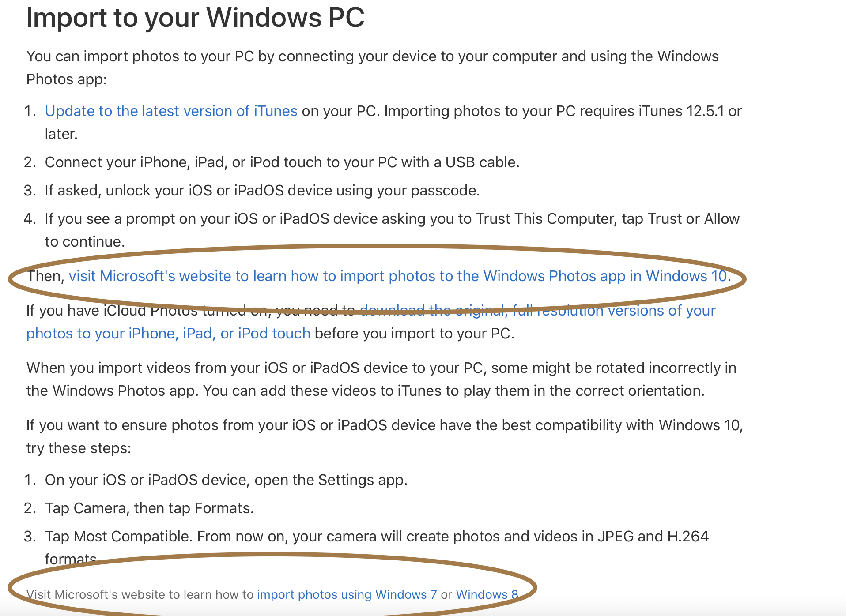Click the word 'Then,' before the Microsoft link

point(46,276)
